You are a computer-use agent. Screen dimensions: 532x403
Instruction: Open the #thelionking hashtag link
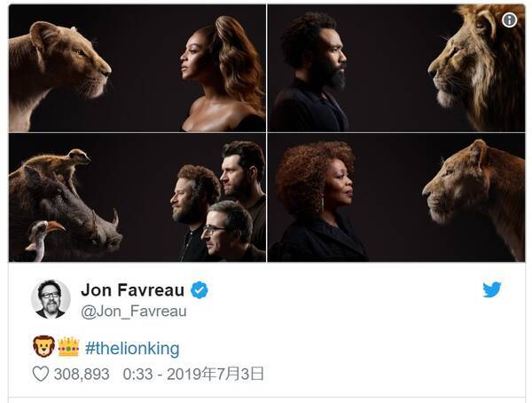[132, 347]
